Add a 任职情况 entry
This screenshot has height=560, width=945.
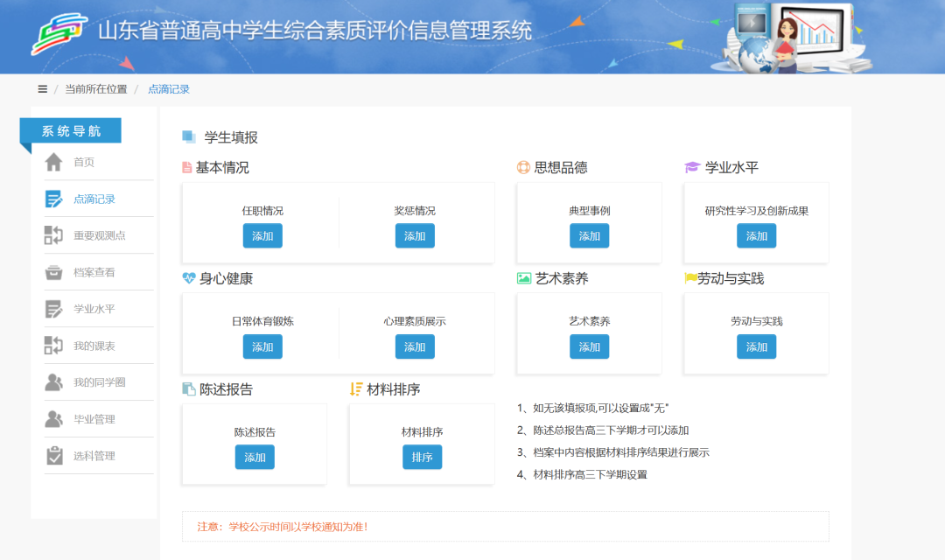click(262, 236)
